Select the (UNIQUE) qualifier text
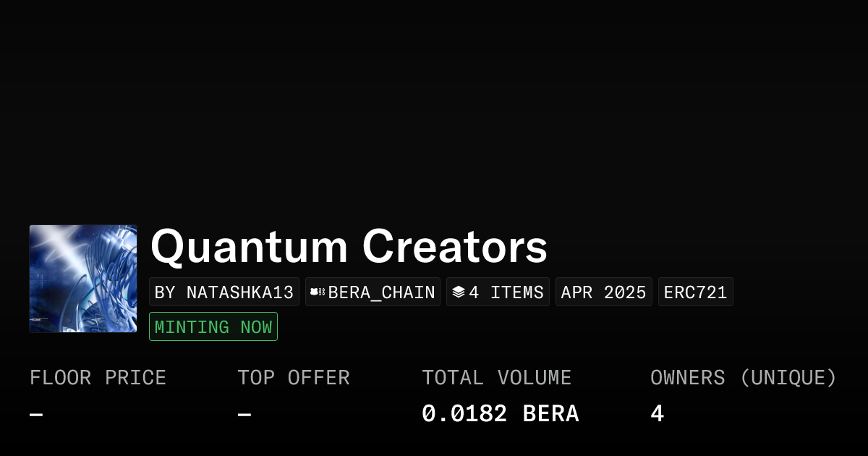Screen dimensions: 868x456 (x=788, y=378)
